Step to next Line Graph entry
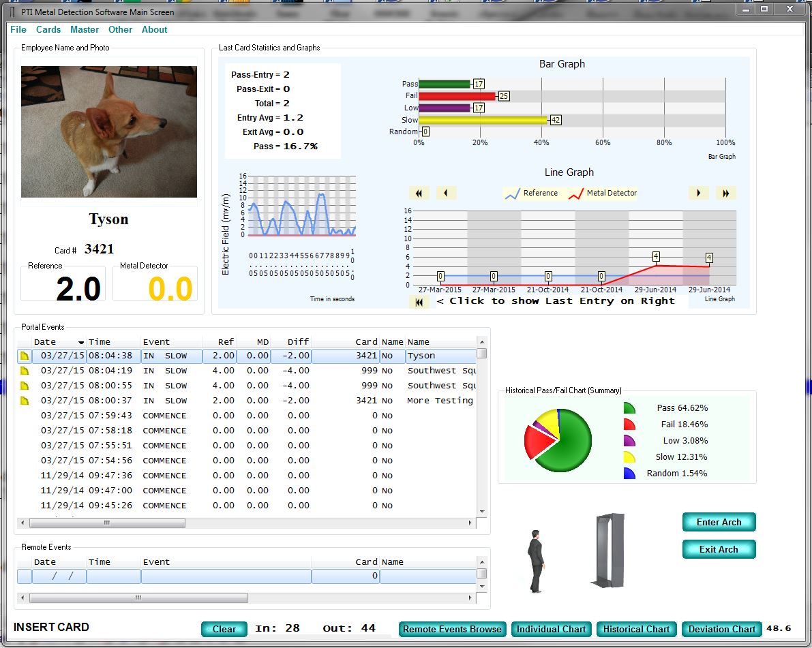 (x=698, y=194)
